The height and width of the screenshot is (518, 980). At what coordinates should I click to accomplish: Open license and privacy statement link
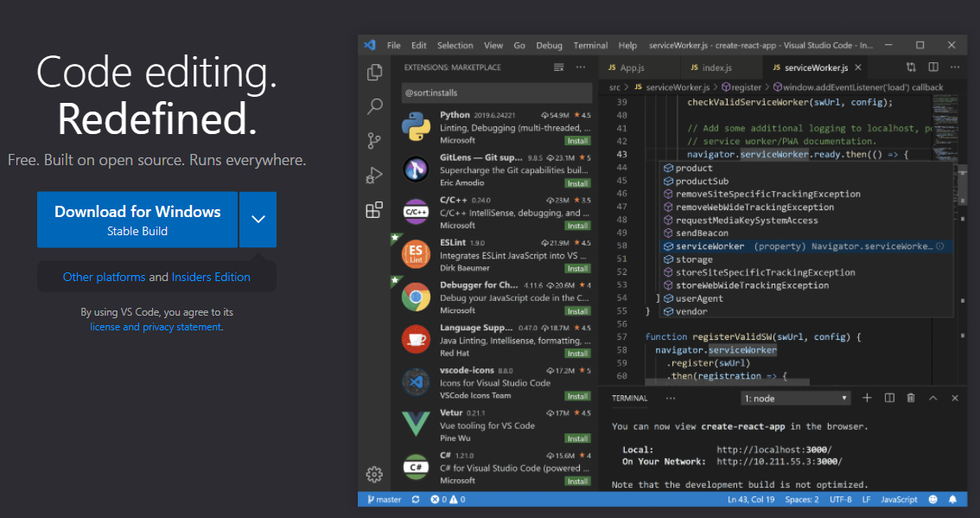[156, 327]
